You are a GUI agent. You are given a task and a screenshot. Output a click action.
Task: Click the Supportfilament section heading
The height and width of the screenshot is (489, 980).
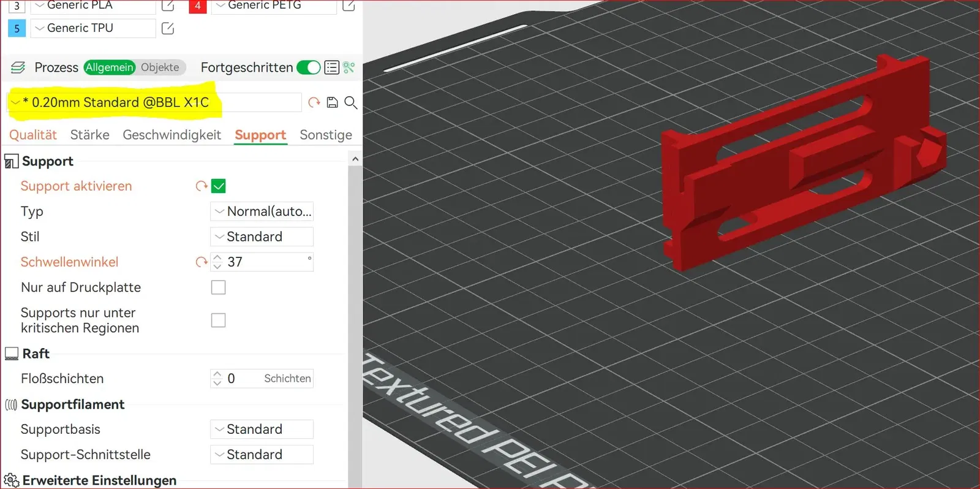pyautogui.click(x=73, y=404)
